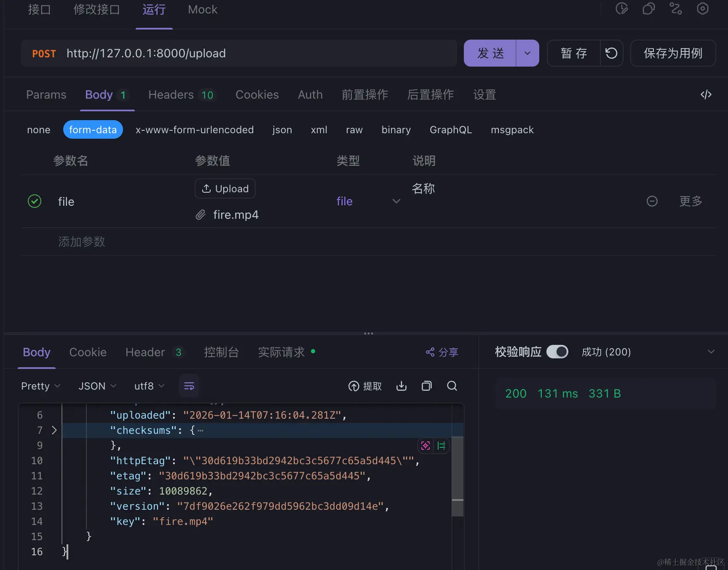The height and width of the screenshot is (570, 728).
Task: Toggle the 校验响应 validation switch
Action: [x=557, y=352]
